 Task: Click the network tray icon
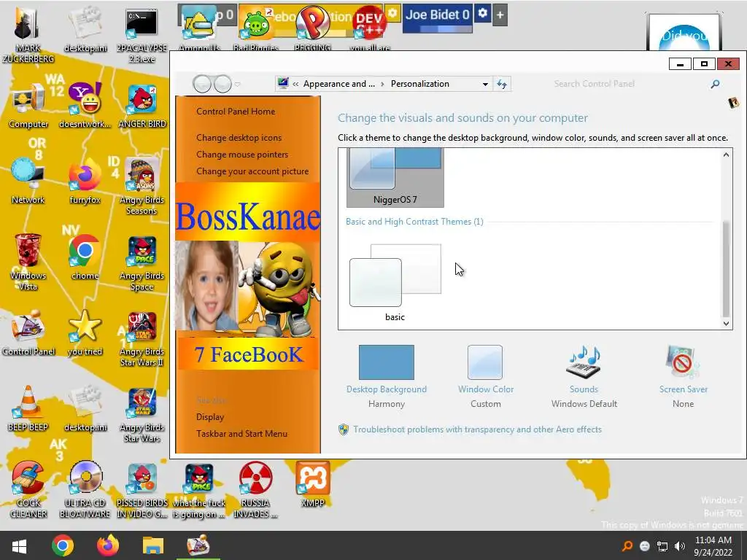pos(662,546)
